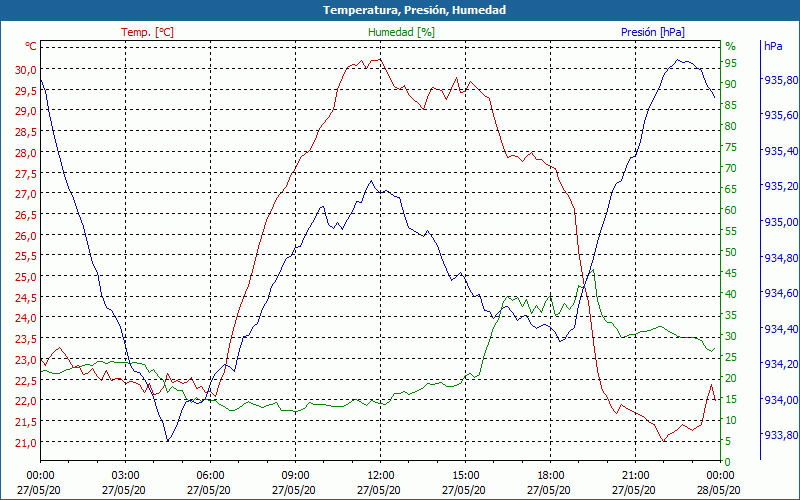Click temperature axis value 23,0
Screen dimensions: 800x500
point(25,360)
